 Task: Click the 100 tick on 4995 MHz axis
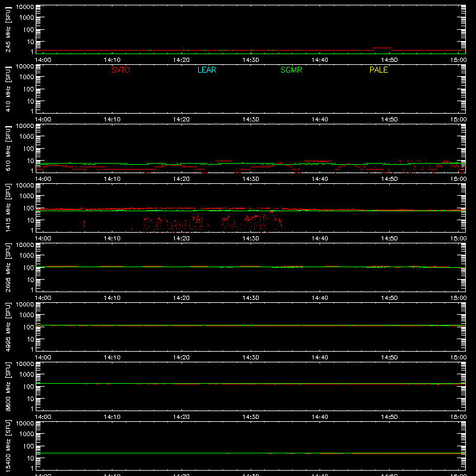29,327
